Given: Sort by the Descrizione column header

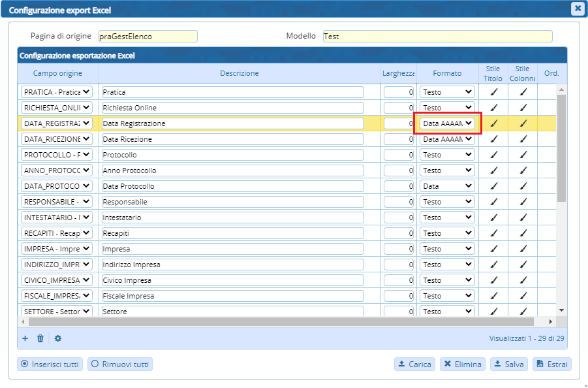Looking at the screenshot, I should 240,73.
